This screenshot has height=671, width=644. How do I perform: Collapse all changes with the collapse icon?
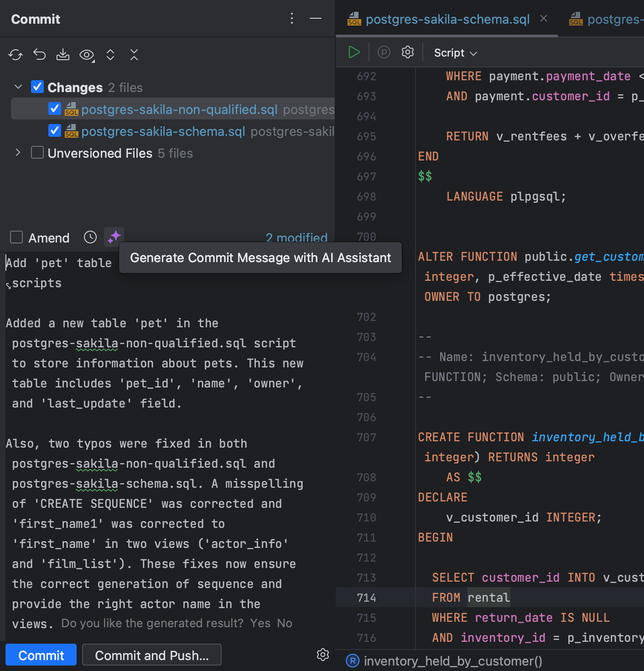[134, 55]
